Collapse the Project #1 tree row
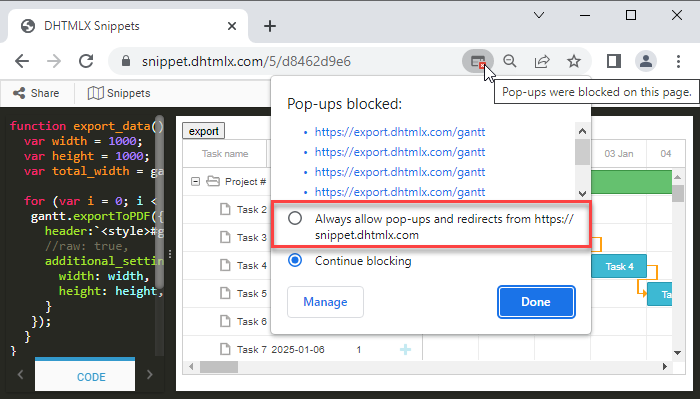Viewport: 700px width, 399px height. tap(195, 182)
